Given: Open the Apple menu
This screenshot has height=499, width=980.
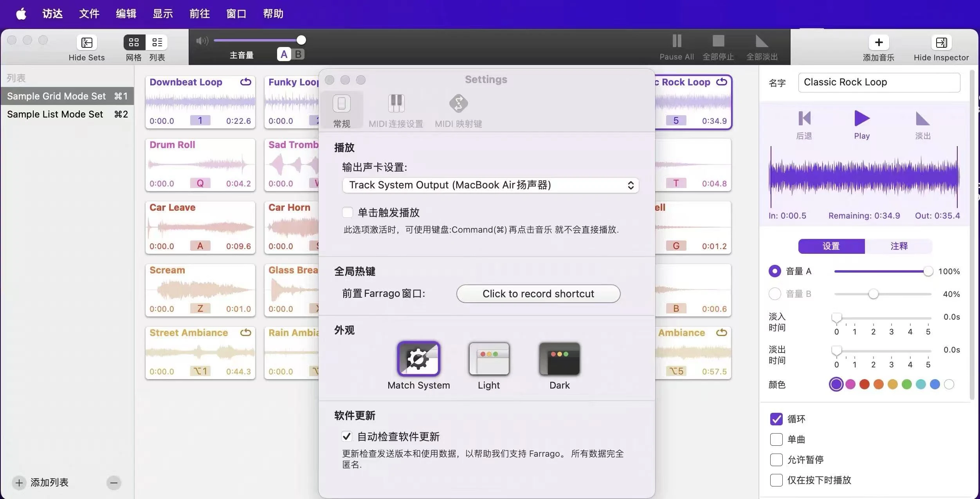Looking at the screenshot, I should coord(21,14).
